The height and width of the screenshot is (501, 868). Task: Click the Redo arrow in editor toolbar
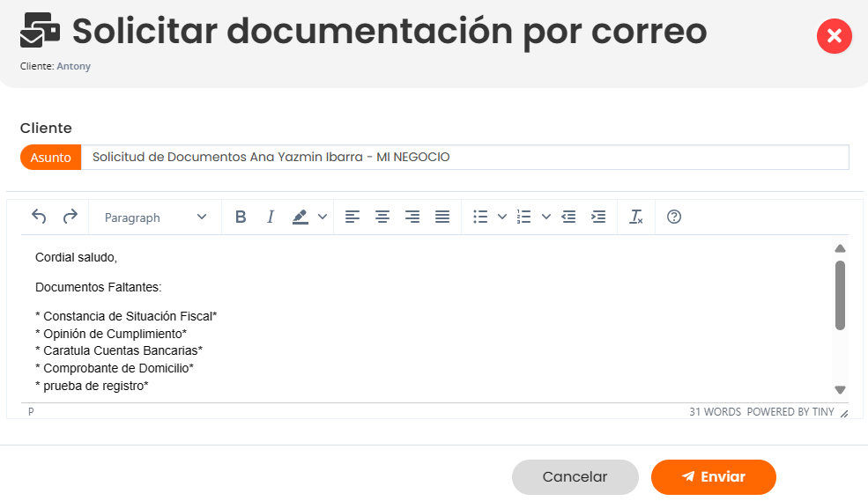tap(70, 217)
